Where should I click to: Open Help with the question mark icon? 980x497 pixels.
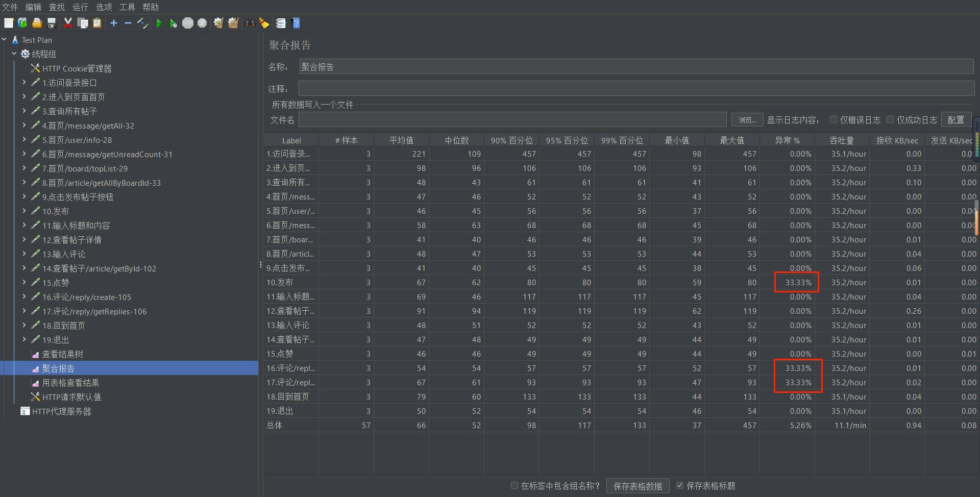[296, 23]
